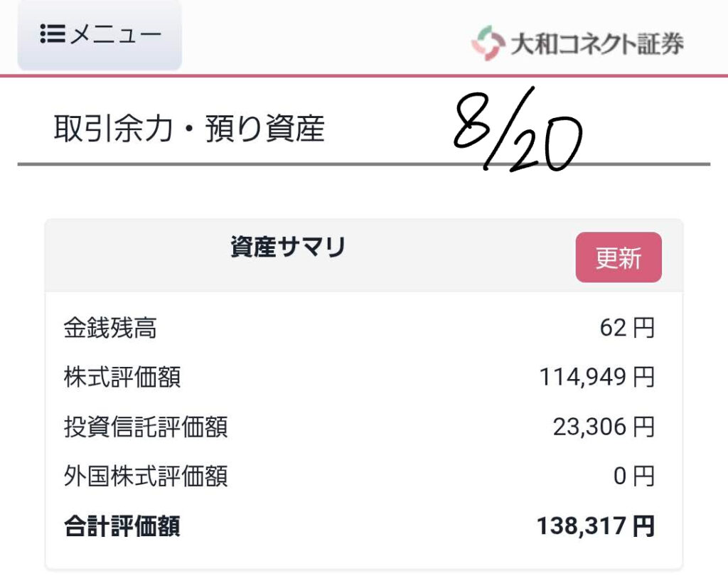This screenshot has width=728, height=576.
Task: Select the 合計評価額 total row label
Action: (x=122, y=527)
